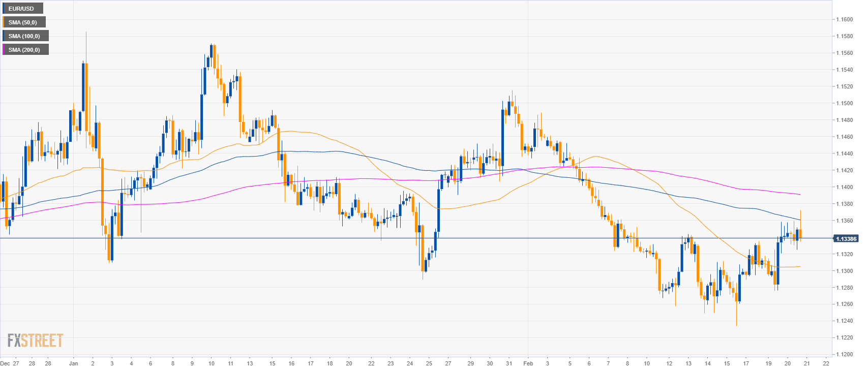Click the 1.1240 price axis label
The image size is (868, 370).
[x=845, y=321]
